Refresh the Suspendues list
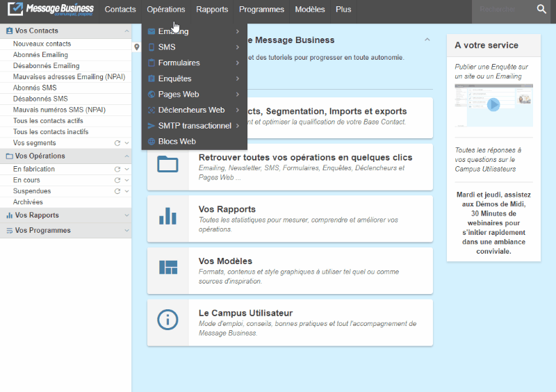556x392 pixels. [117, 191]
